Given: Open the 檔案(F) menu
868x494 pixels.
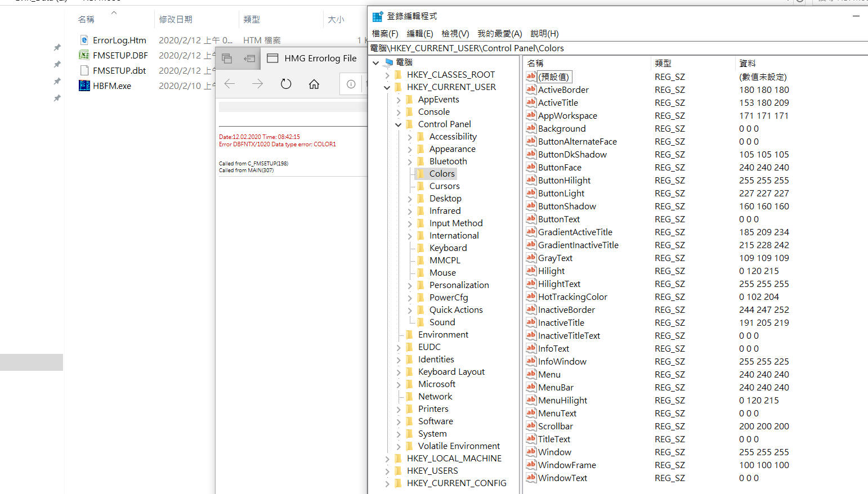Looking at the screenshot, I should 385,34.
